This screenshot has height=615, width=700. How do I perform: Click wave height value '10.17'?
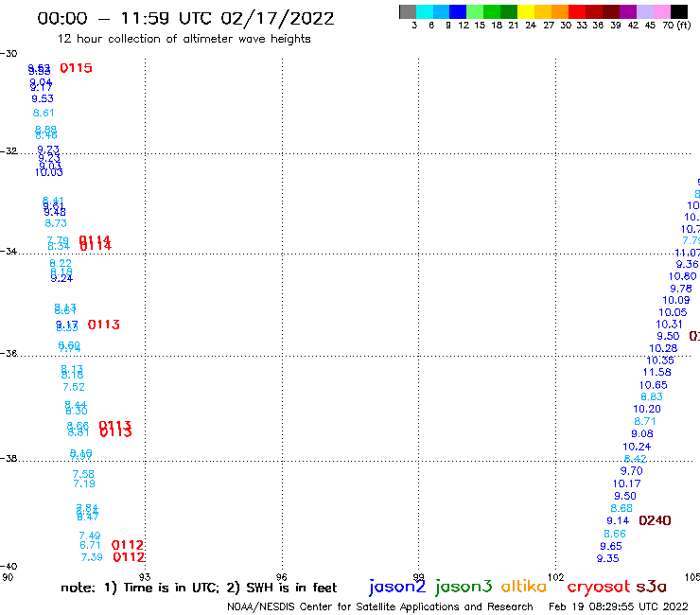[627, 483]
